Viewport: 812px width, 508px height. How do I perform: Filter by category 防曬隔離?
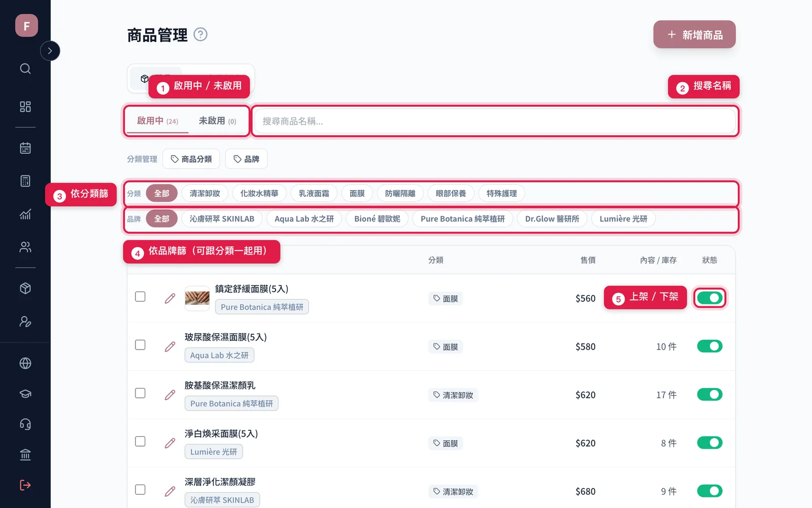pos(400,194)
